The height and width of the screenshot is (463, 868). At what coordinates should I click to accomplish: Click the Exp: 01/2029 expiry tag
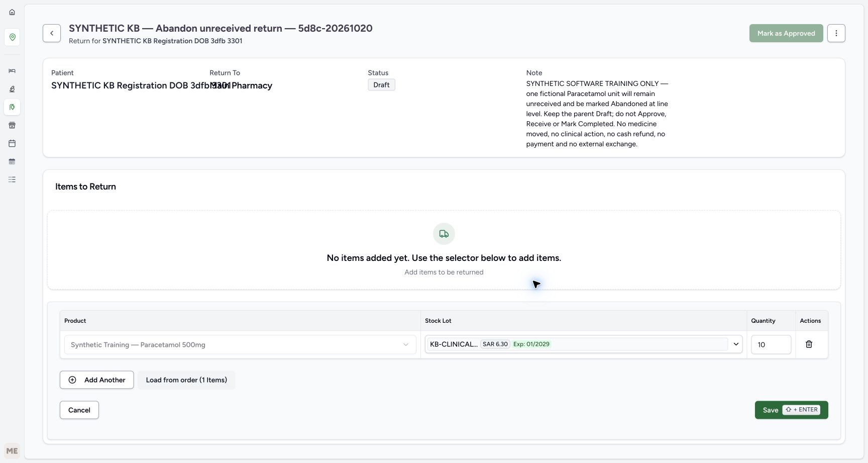[x=531, y=344]
